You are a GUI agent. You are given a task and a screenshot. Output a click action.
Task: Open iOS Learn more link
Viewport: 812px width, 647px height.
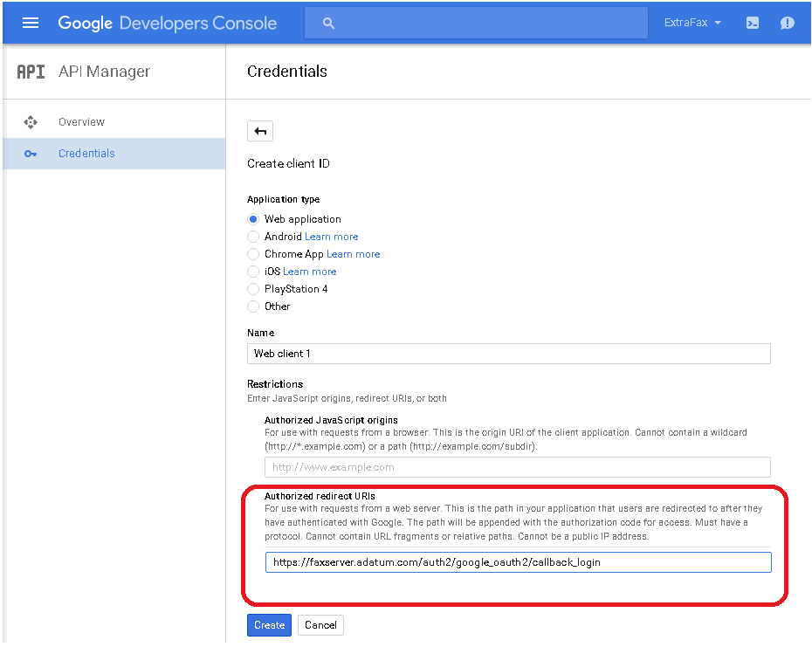pos(310,272)
